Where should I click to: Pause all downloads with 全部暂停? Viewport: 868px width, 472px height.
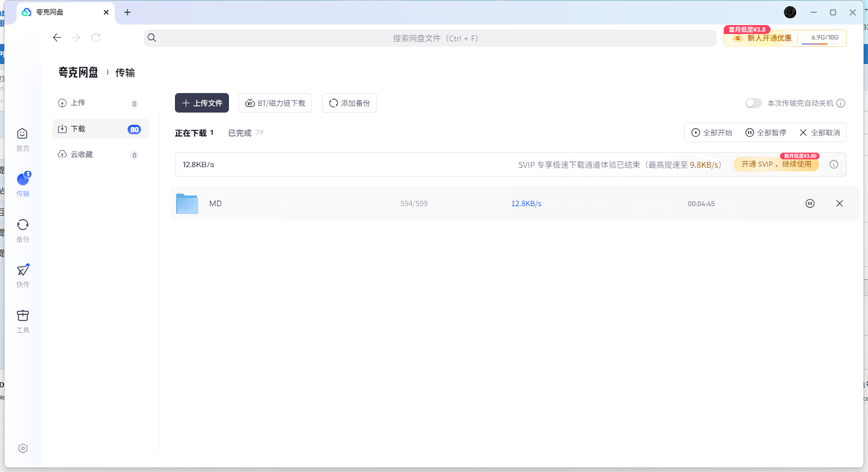pos(766,133)
